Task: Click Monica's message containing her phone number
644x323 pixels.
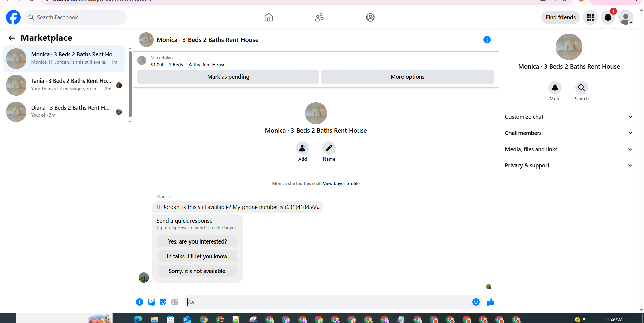Action: click(x=238, y=207)
